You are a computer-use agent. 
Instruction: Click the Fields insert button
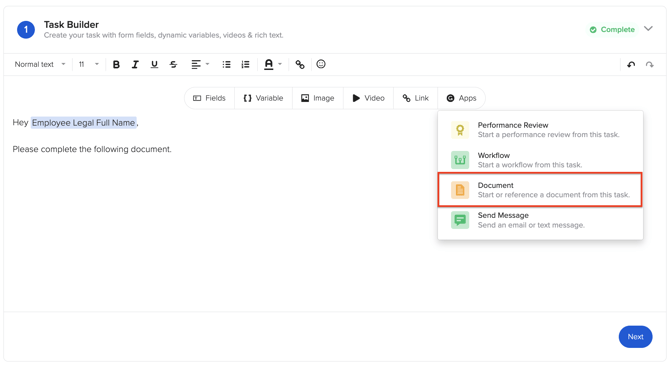209,98
